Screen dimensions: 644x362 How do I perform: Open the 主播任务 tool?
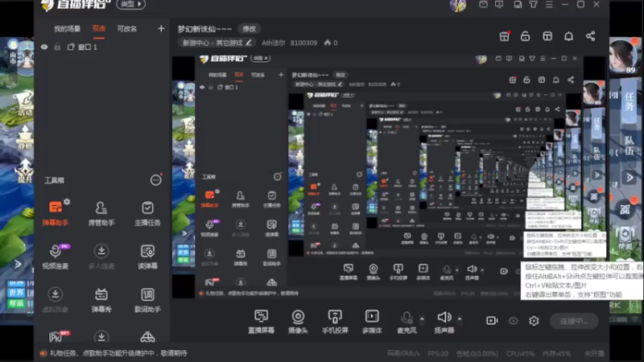(x=147, y=213)
